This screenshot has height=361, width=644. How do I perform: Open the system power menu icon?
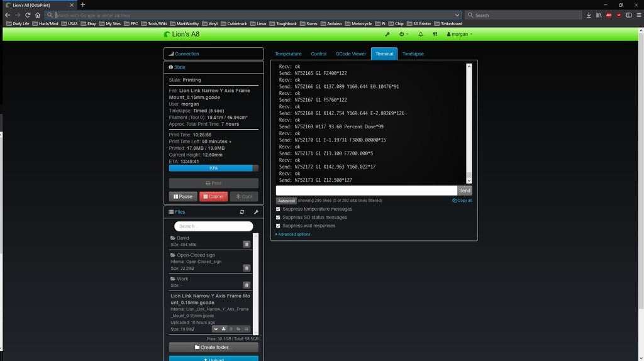point(403,35)
